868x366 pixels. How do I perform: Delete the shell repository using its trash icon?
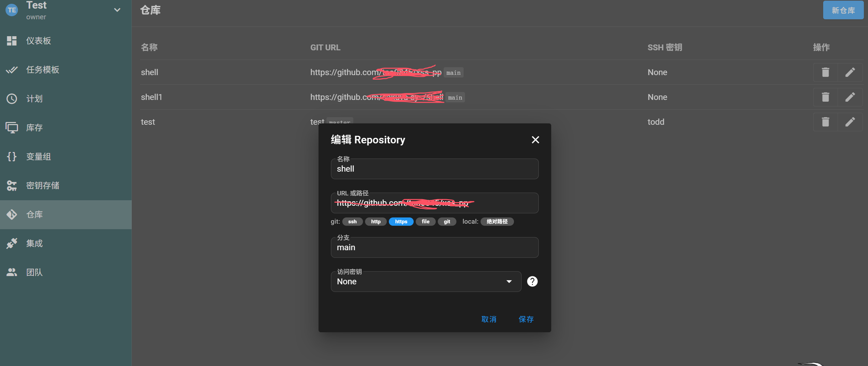(x=825, y=72)
